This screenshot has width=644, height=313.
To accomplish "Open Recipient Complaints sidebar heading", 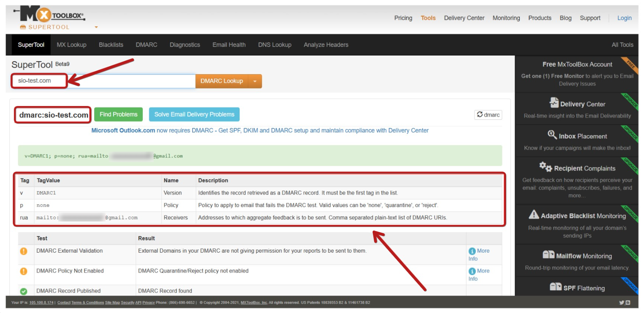I will pyautogui.click(x=585, y=168).
